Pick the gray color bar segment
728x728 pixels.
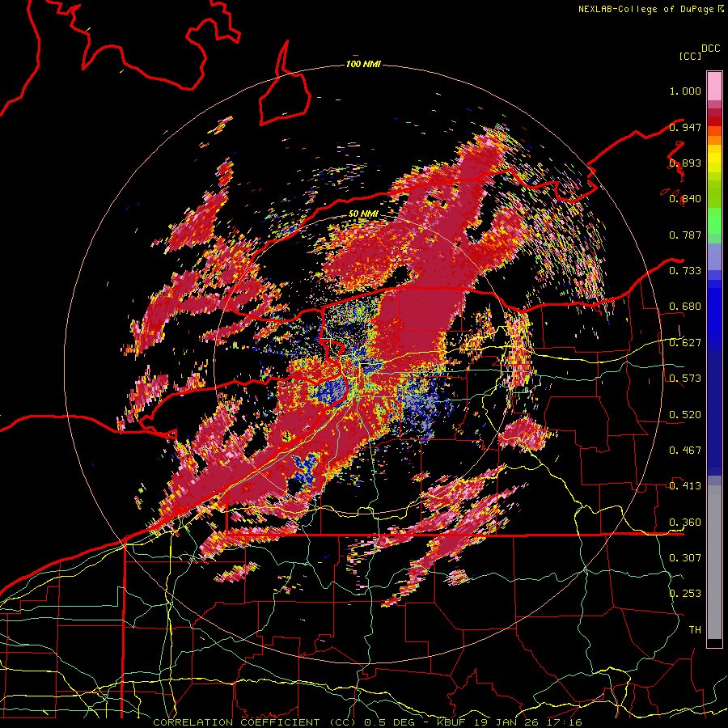(714, 562)
